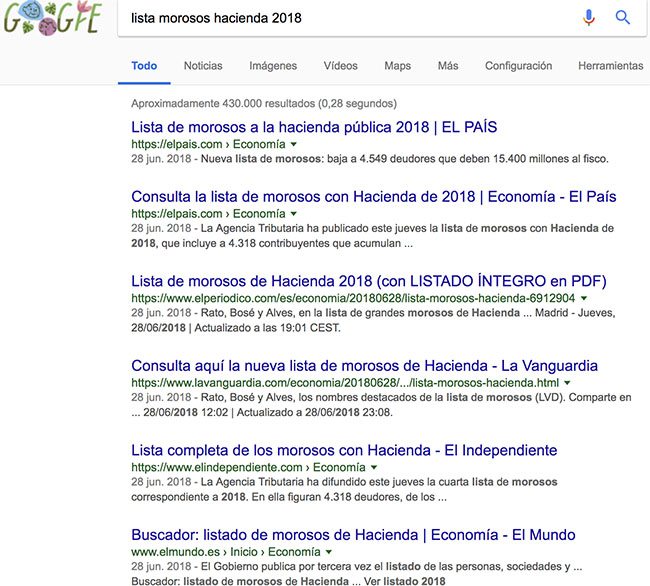Select the Todo tab
This screenshot has width=650, height=586.
click(144, 66)
